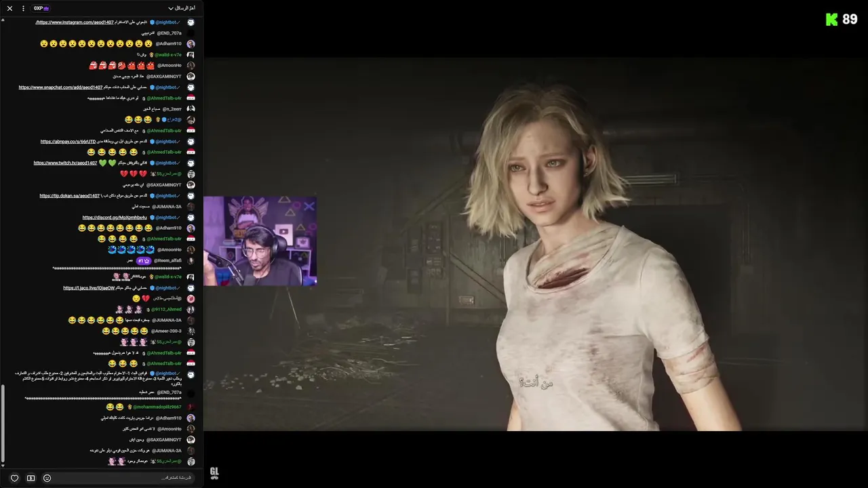This screenshot has height=488, width=868.
Task: Click nightbot username beside the Twitch link
Action: 167,163
